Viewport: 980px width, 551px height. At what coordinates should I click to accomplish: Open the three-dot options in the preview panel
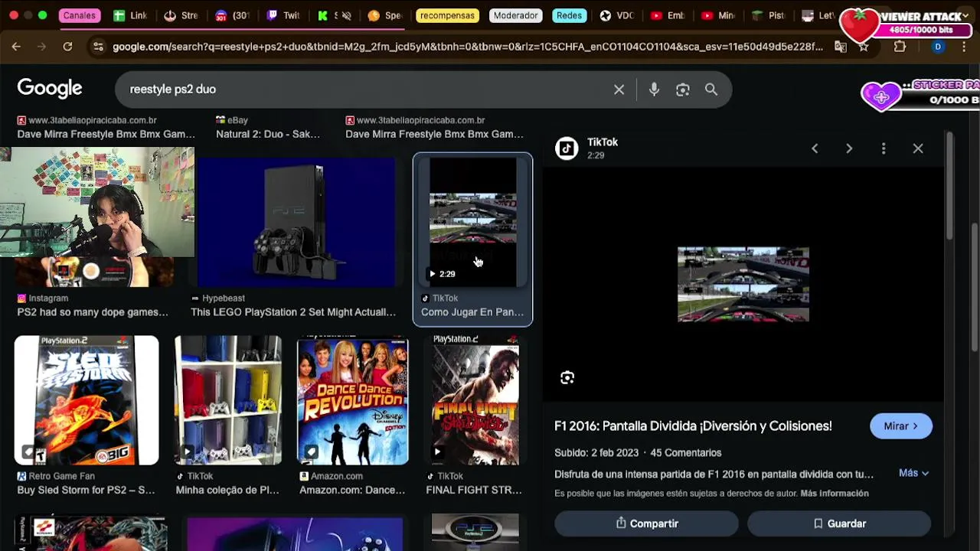pos(884,148)
